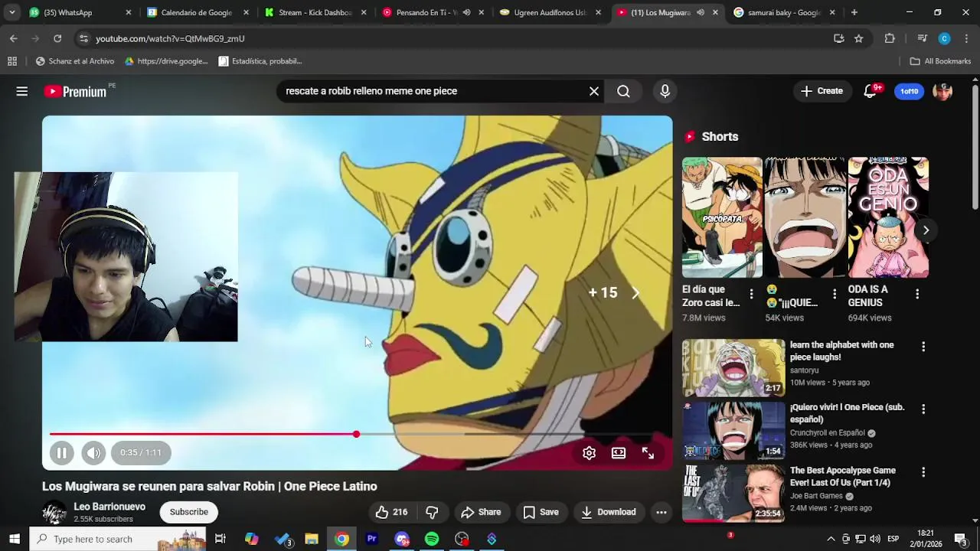The image size is (980, 551).
Task: Go to YouTube Premium home logo
Action: pos(75,91)
